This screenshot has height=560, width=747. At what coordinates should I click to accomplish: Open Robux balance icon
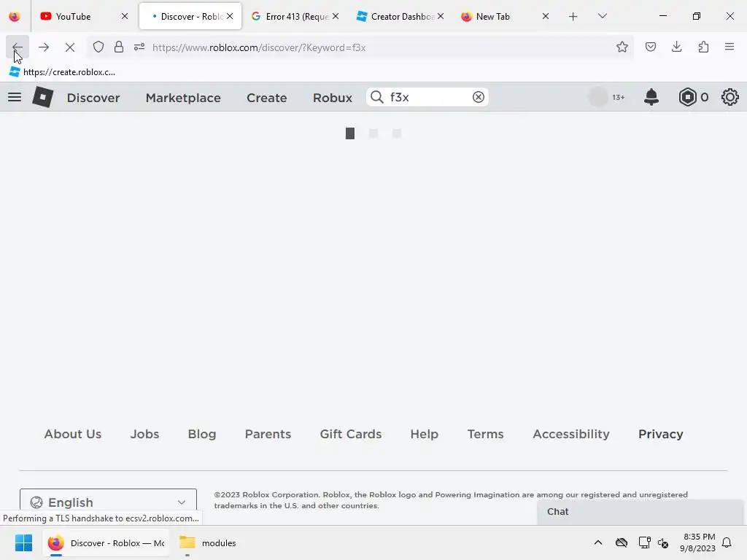pyautogui.click(x=687, y=97)
